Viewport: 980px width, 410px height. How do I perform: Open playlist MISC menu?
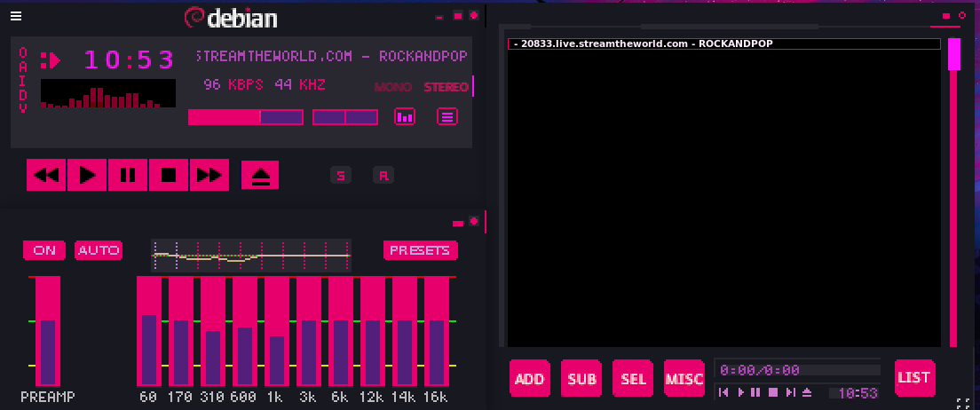coord(684,378)
